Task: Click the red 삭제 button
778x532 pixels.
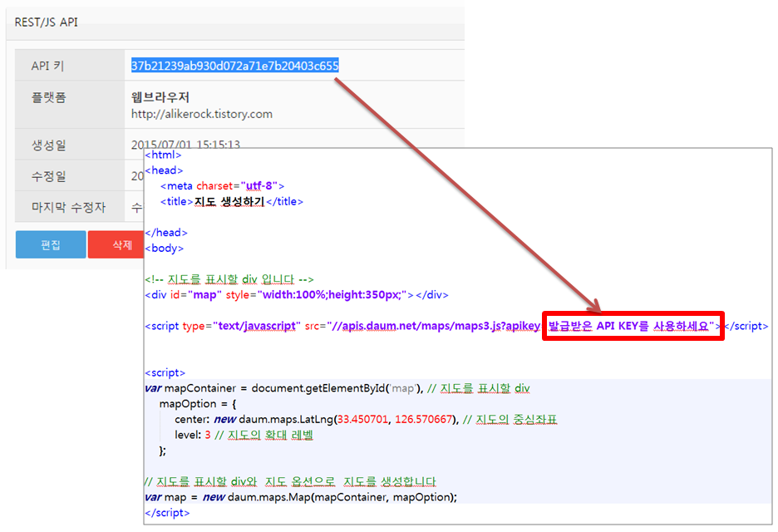Action: [116, 244]
